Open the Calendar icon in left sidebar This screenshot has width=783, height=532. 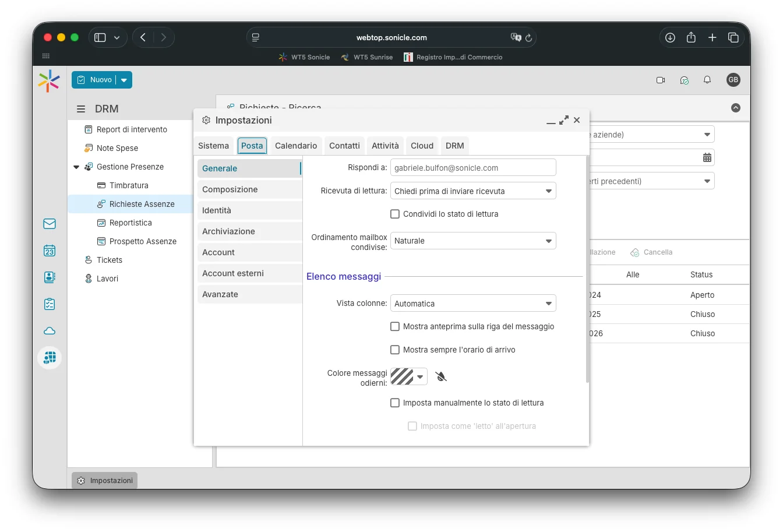[x=50, y=251]
